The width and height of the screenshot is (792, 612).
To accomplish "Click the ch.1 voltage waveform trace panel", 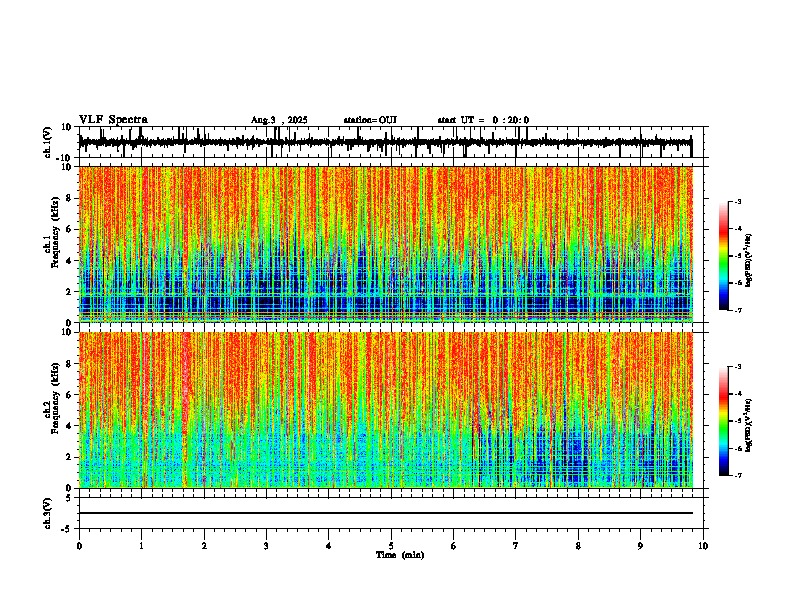I will (391, 142).
